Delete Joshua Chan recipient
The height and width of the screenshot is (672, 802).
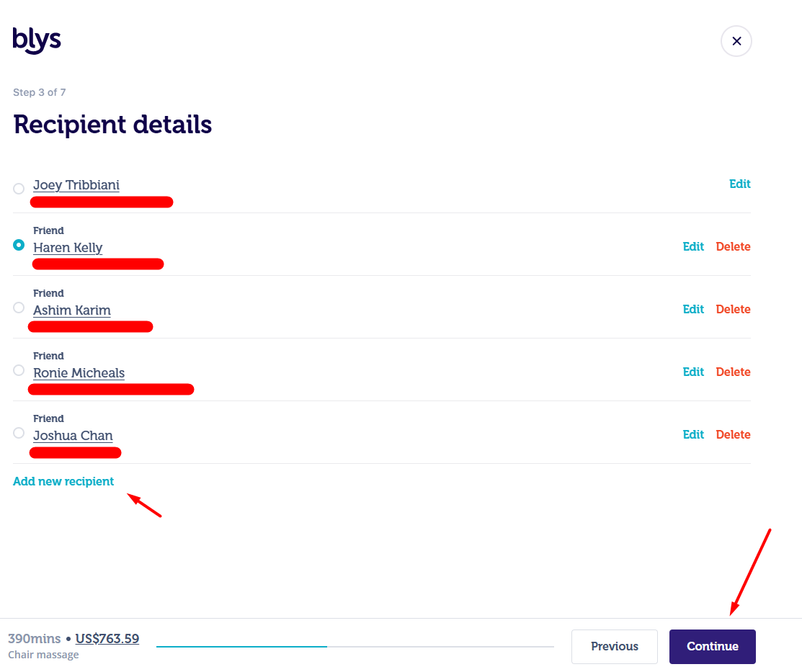[733, 435]
